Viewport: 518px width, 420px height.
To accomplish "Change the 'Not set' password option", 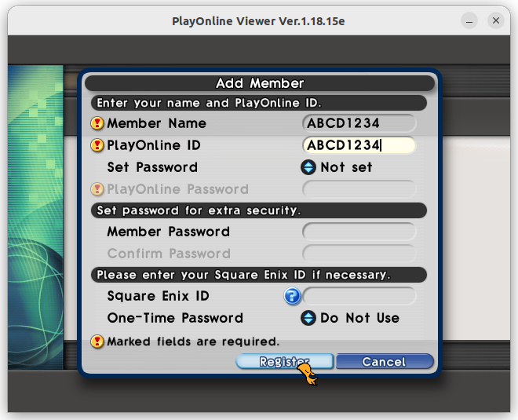I will tap(346, 167).
